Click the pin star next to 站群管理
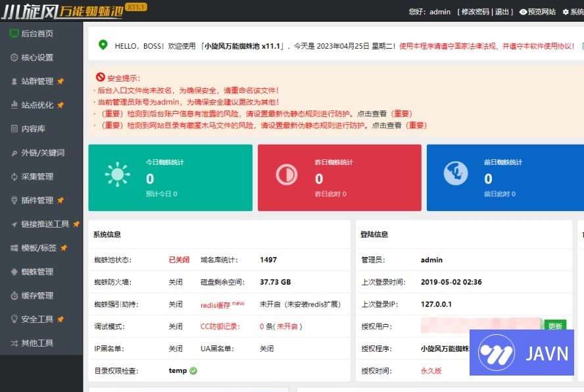This screenshot has width=584, height=392. [61, 82]
